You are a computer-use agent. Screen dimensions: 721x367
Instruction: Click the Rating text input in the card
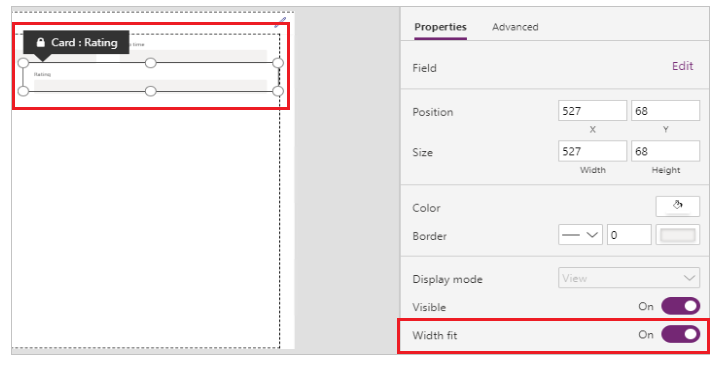150,85
